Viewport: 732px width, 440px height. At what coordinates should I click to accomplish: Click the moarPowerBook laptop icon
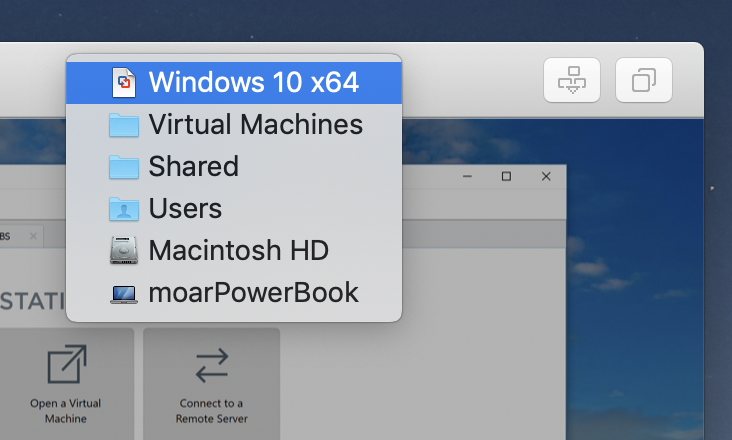point(124,294)
